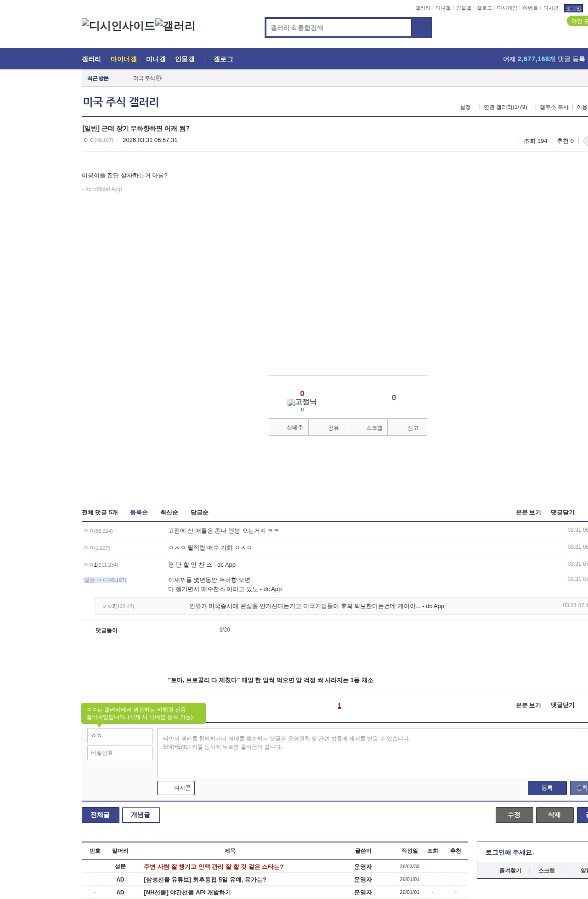Open the 마이너갤 navigation tab

coord(124,59)
